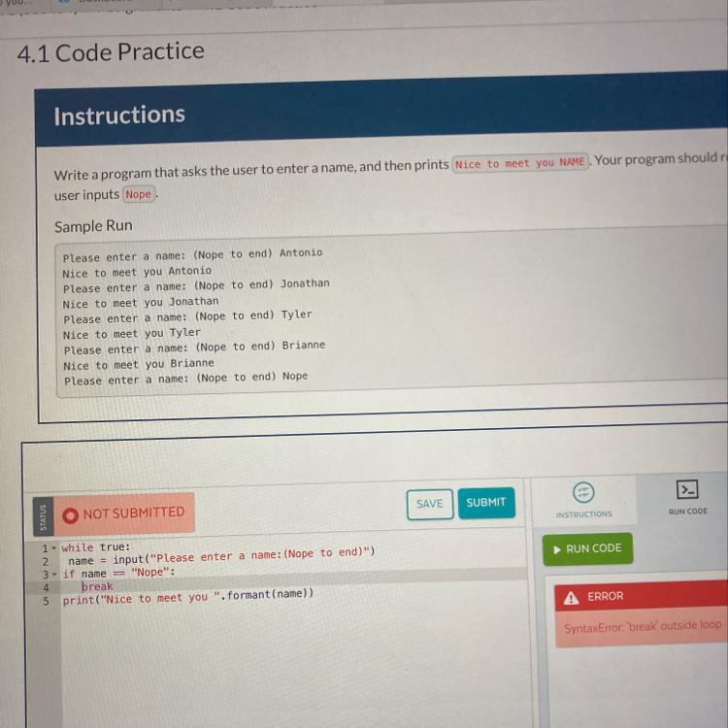Click the '4.1 Code Practice' heading
This screenshot has height=728, width=728.
(111, 52)
